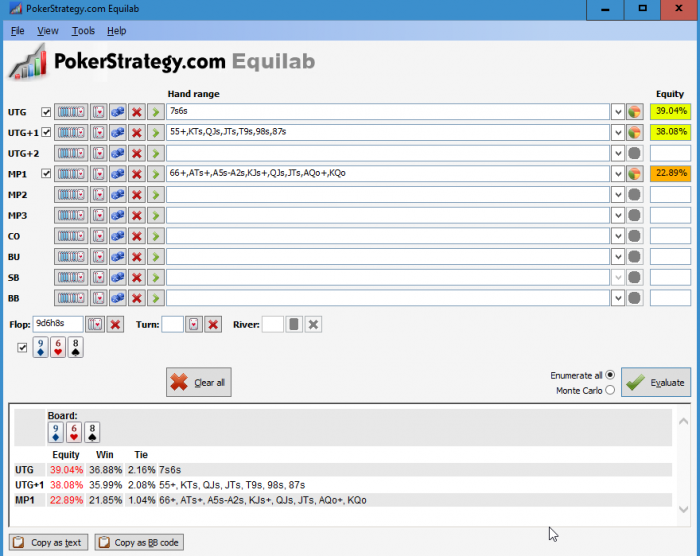The image size is (700, 556).
Task: Click the chips/random icon in UTG row
Action: pos(118,112)
